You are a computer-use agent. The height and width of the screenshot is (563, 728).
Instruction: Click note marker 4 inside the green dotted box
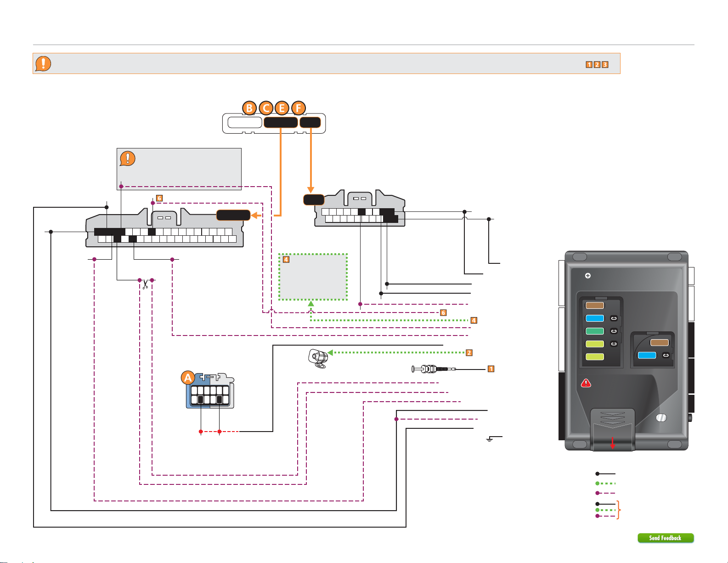coord(286,259)
